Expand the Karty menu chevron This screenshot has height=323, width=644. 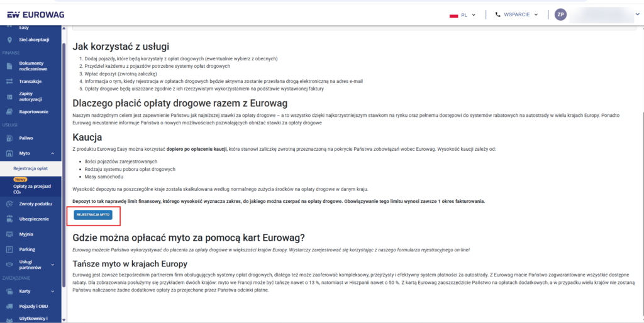[53, 291]
